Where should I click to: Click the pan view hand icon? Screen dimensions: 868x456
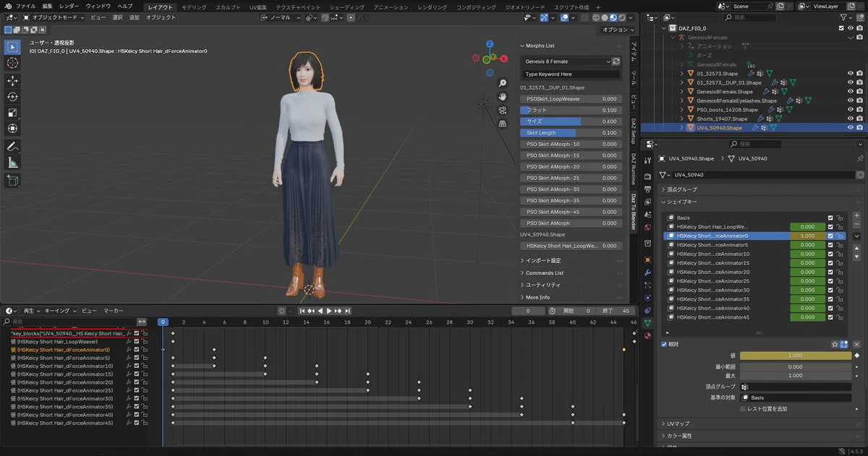[x=502, y=97]
